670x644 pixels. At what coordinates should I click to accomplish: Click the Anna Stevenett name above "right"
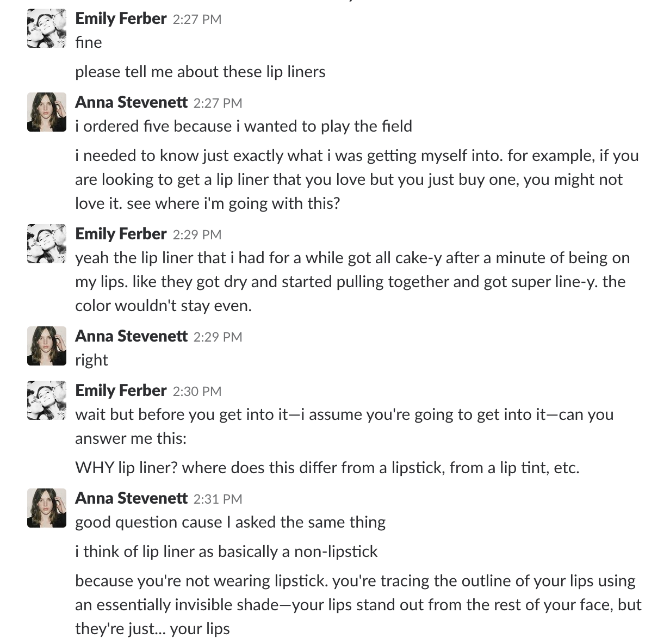[131, 336]
